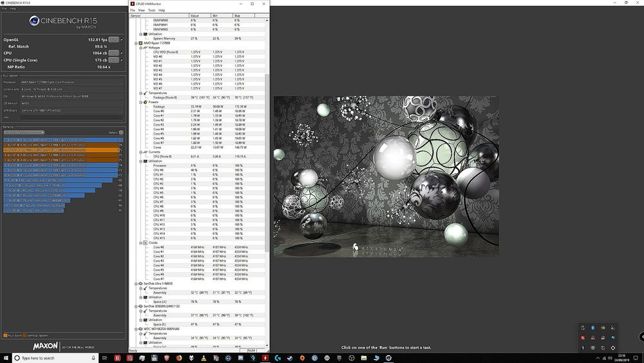The width and height of the screenshot is (644, 363).
Task: Open the Action Center notifications
Action: (x=636, y=358)
